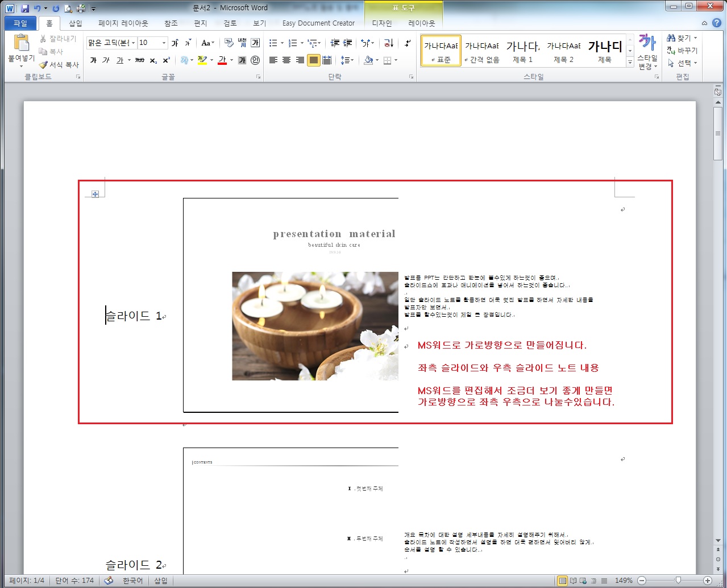Select the 제목 2 style
Image resolution: width=727 pixels, height=588 pixels.
pyautogui.click(x=564, y=51)
